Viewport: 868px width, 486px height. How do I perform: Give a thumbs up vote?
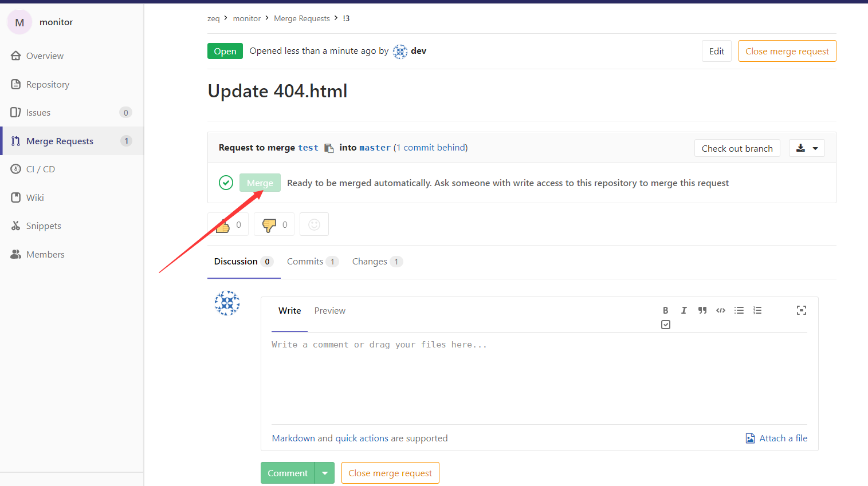[x=228, y=224]
